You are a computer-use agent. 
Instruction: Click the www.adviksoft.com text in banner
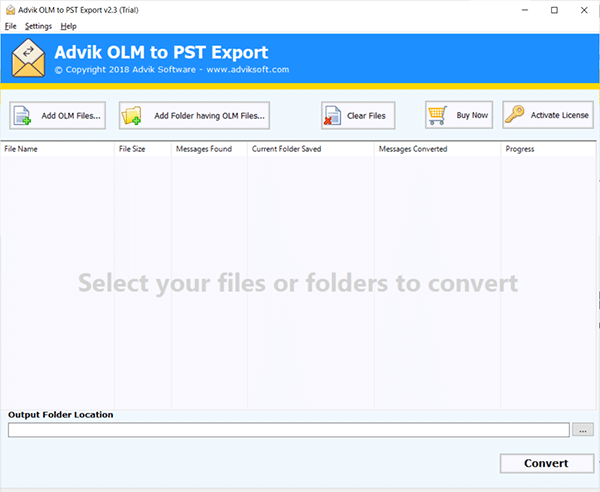[248, 70]
